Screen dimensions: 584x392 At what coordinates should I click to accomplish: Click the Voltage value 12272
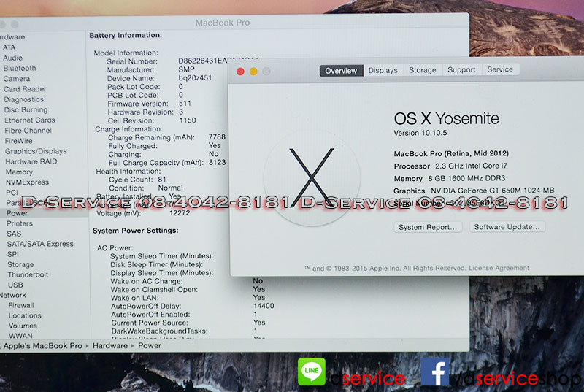(180, 213)
